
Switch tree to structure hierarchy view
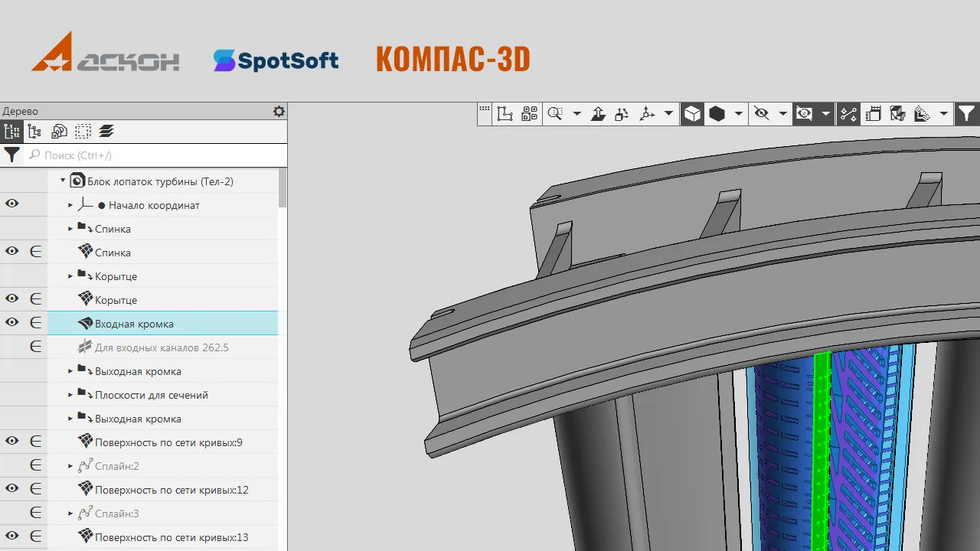coord(34,131)
